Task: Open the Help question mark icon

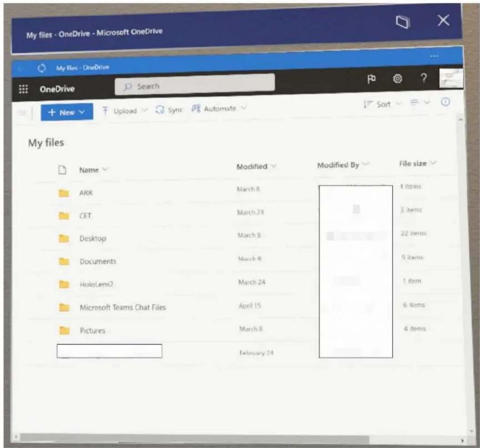Action: (x=424, y=78)
